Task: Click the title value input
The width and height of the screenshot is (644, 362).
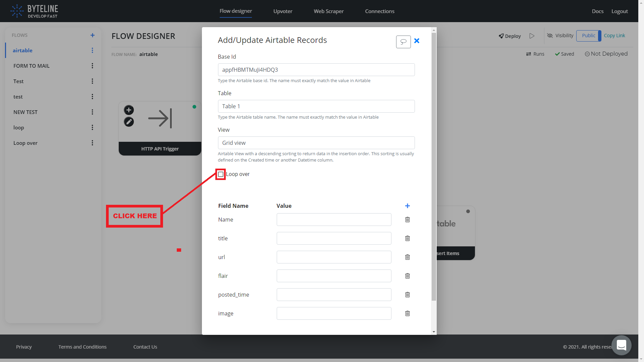Action: 334,238
